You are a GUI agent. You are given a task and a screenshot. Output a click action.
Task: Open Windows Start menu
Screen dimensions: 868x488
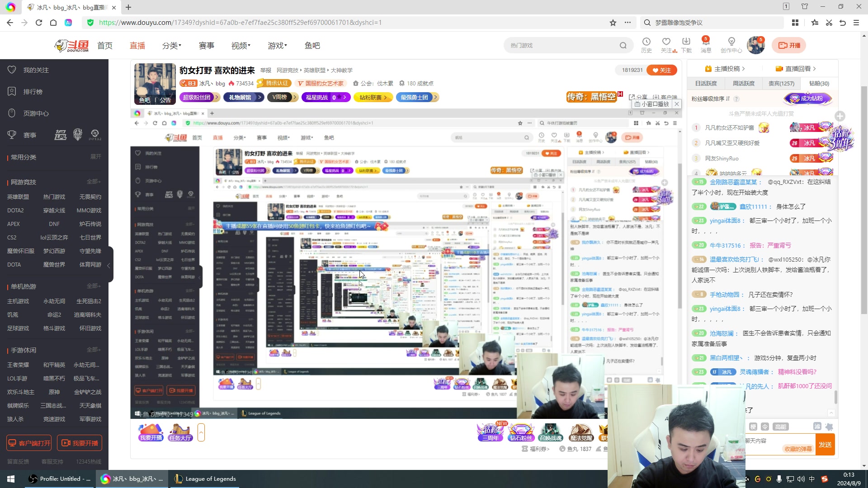[11, 479]
